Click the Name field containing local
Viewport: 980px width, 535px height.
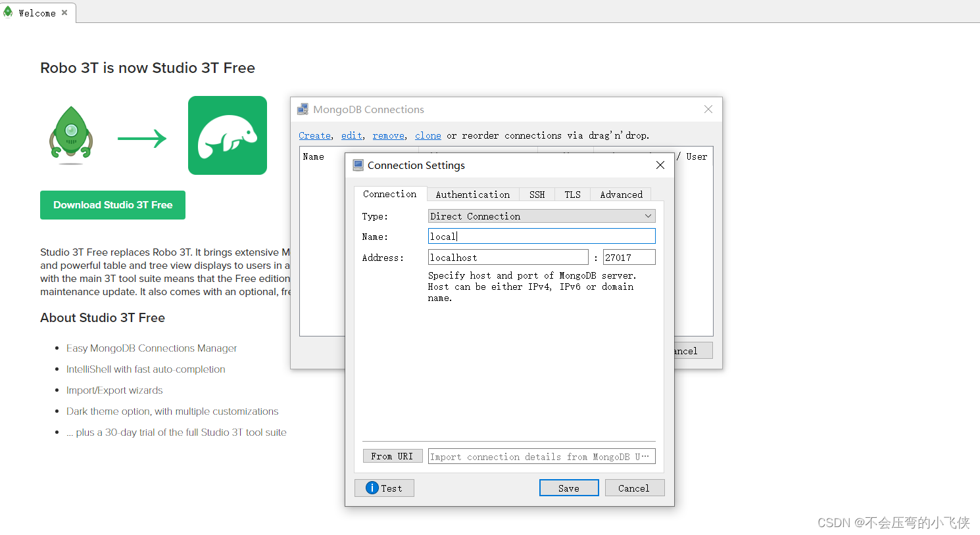[542, 236]
